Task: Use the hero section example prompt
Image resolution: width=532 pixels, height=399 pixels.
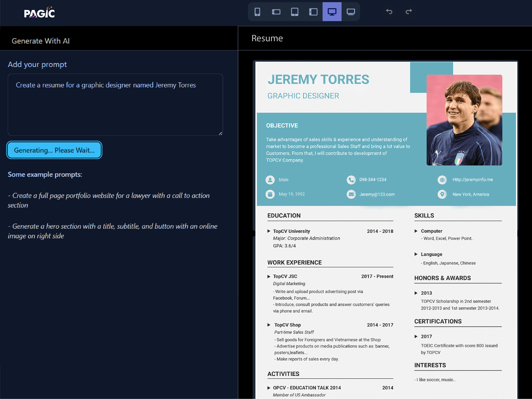Action: pyautogui.click(x=112, y=231)
